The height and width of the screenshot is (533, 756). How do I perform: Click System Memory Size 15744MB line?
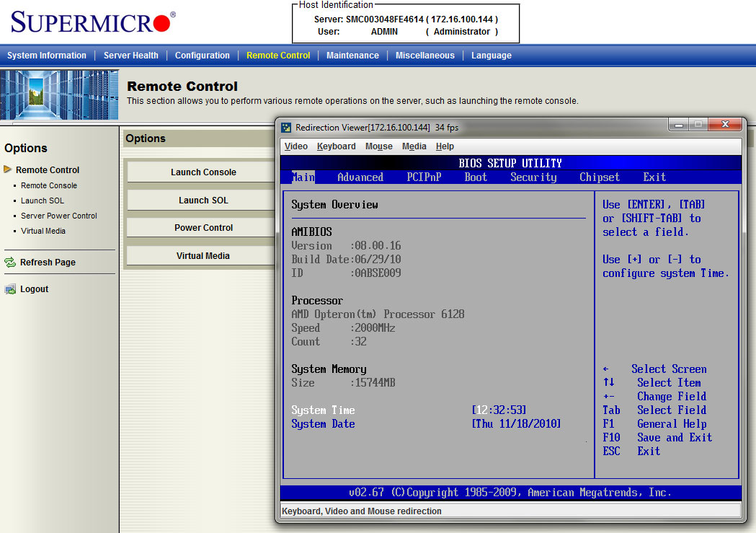click(x=343, y=382)
